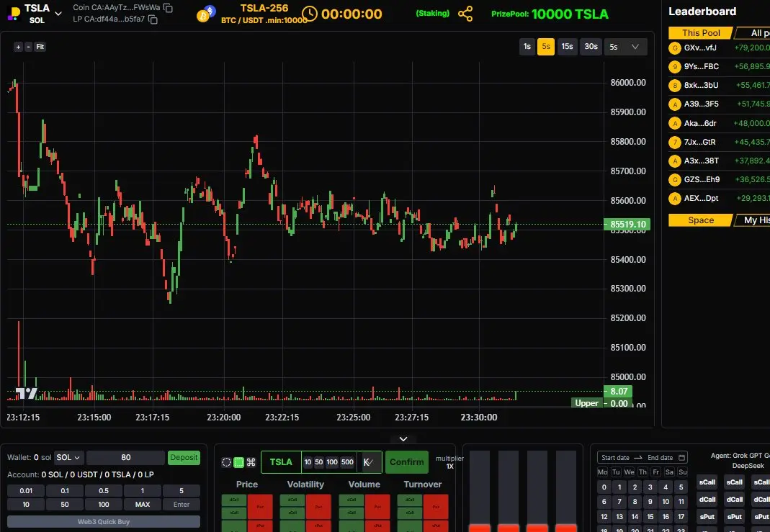The height and width of the screenshot is (532, 770).
Task: Click the Confirm button
Action: click(x=406, y=462)
